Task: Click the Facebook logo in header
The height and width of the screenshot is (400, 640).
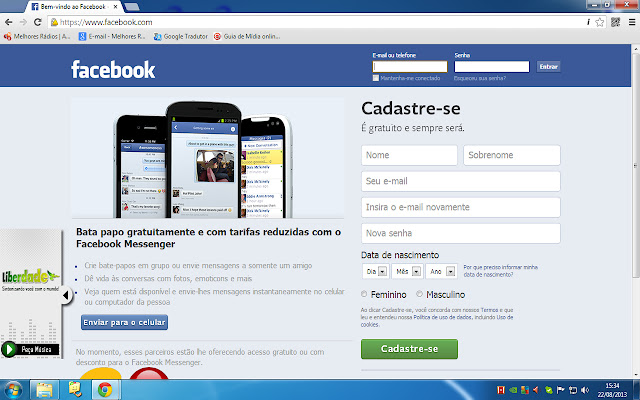Action: point(113,69)
